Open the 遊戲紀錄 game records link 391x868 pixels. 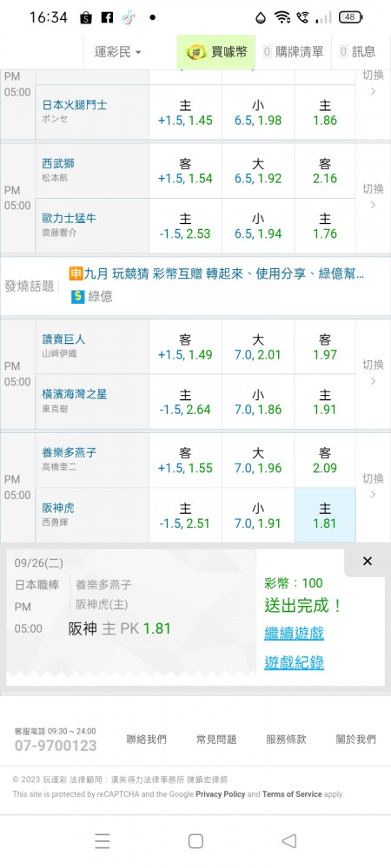click(x=294, y=662)
